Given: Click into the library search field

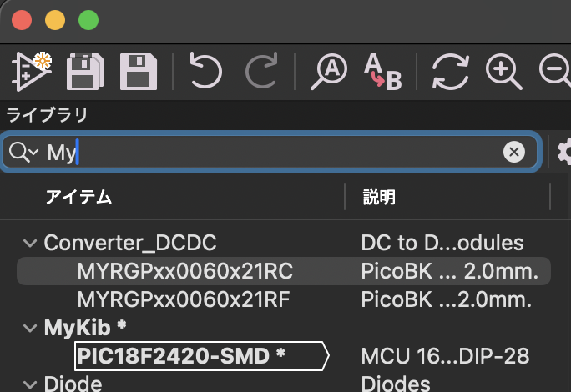Looking at the screenshot, I should coord(270,152).
